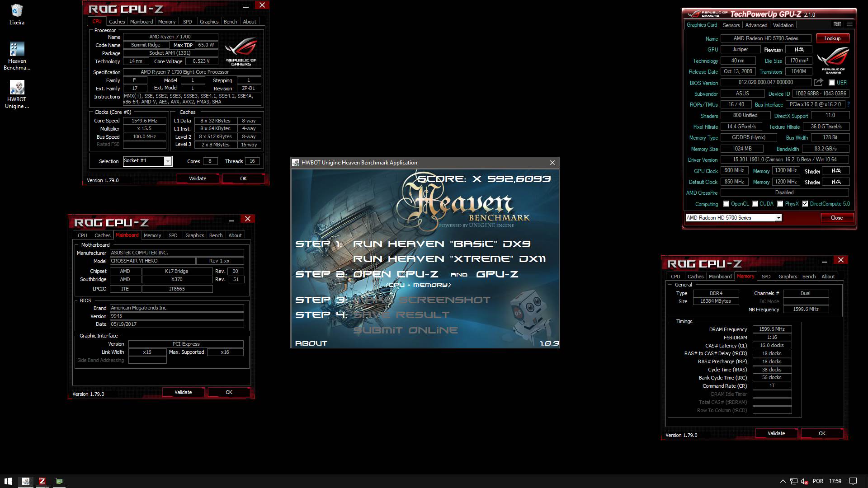Open the HWBOT Unigine desktop shortcut

click(17, 94)
